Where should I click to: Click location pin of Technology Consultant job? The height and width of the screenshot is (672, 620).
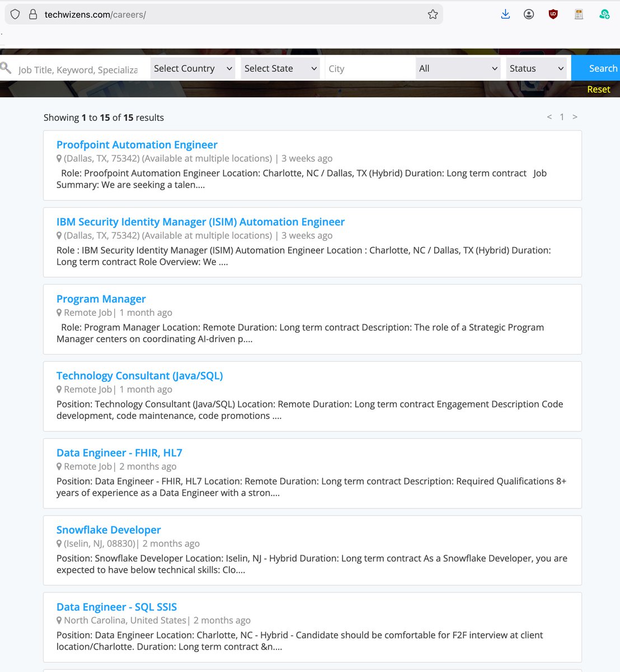[x=59, y=389]
